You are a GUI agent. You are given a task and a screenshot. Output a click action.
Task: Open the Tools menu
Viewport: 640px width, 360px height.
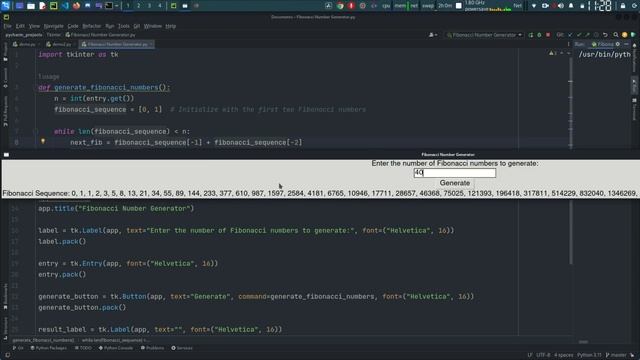point(123,26)
